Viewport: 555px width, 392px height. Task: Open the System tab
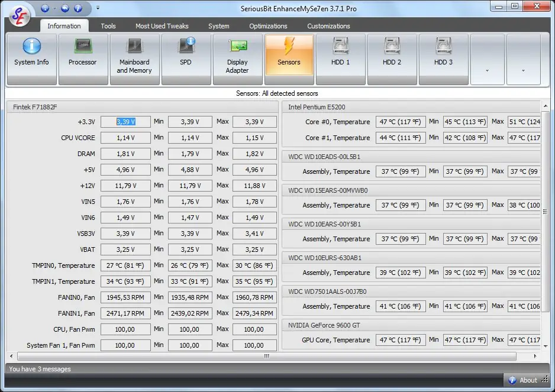pos(219,26)
